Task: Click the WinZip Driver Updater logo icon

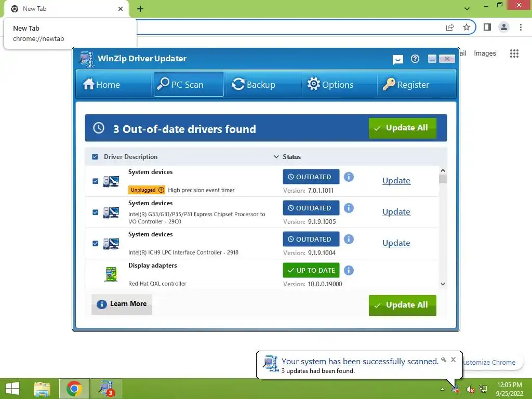Action: [87, 59]
